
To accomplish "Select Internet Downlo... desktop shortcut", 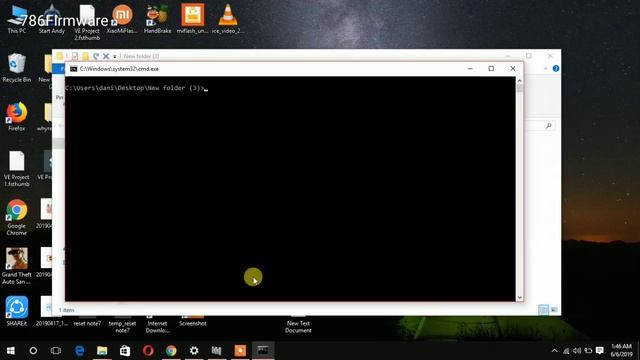I will [x=157, y=324].
